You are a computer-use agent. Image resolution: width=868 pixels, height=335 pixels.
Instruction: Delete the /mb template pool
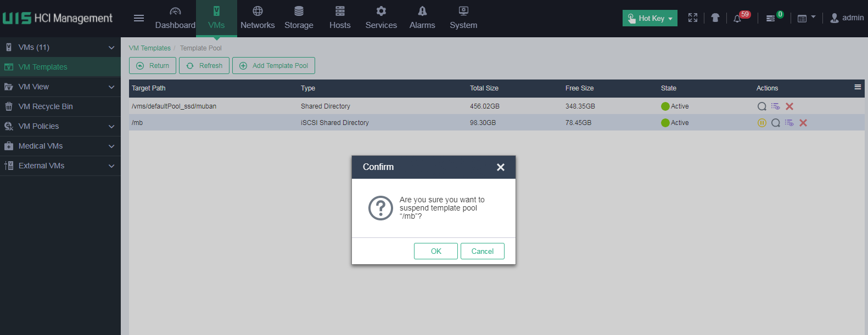click(x=803, y=123)
